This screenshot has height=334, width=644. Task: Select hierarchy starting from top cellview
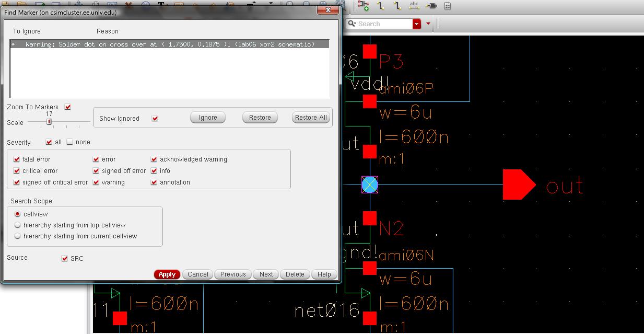pos(18,225)
